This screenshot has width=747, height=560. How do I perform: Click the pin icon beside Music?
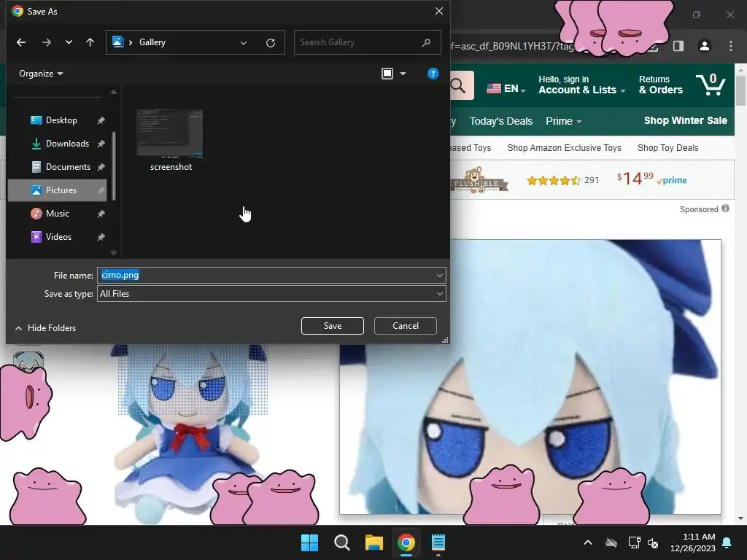click(x=101, y=214)
